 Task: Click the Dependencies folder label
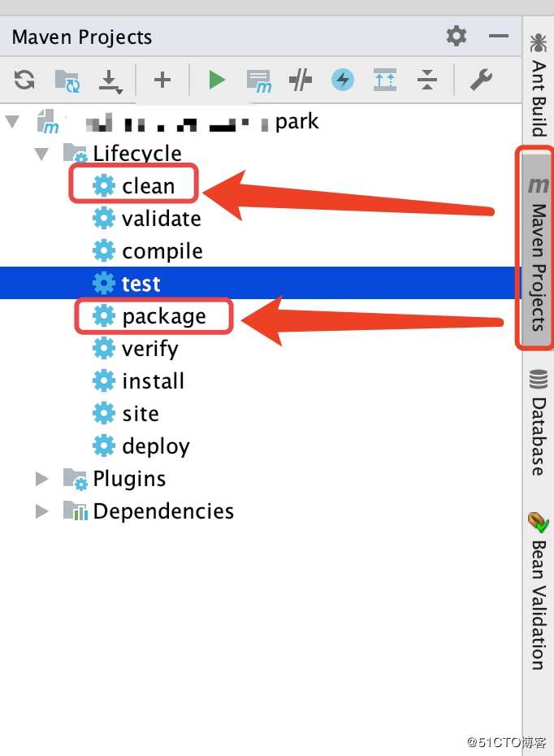pyautogui.click(x=163, y=511)
